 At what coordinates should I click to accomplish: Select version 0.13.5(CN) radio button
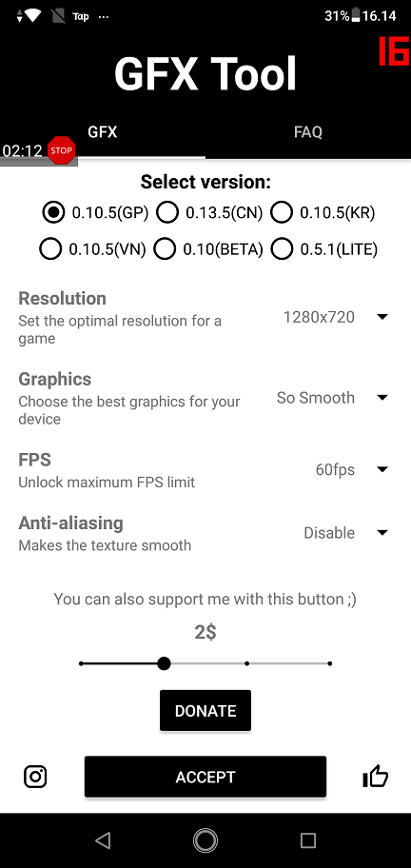point(167,213)
